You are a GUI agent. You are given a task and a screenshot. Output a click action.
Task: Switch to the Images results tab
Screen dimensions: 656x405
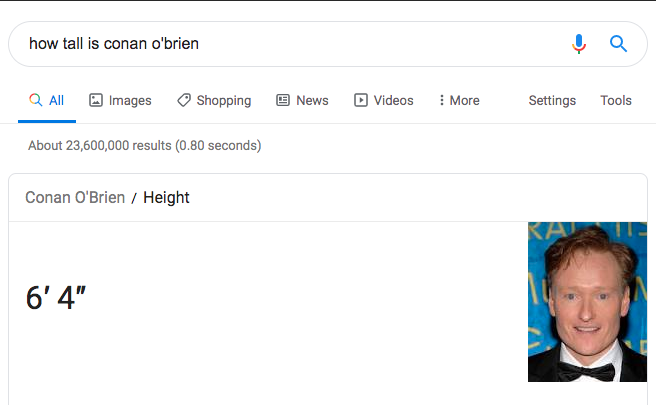tap(130, 100)
